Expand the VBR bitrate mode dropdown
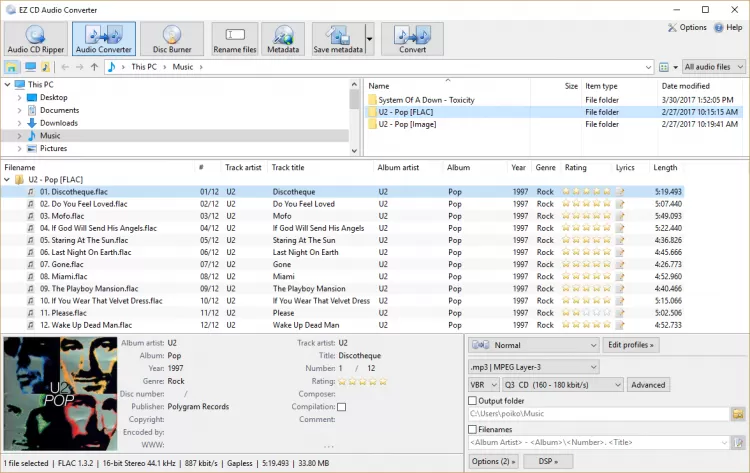The height and width of the screenshot is (473, 750). [483, 385]
